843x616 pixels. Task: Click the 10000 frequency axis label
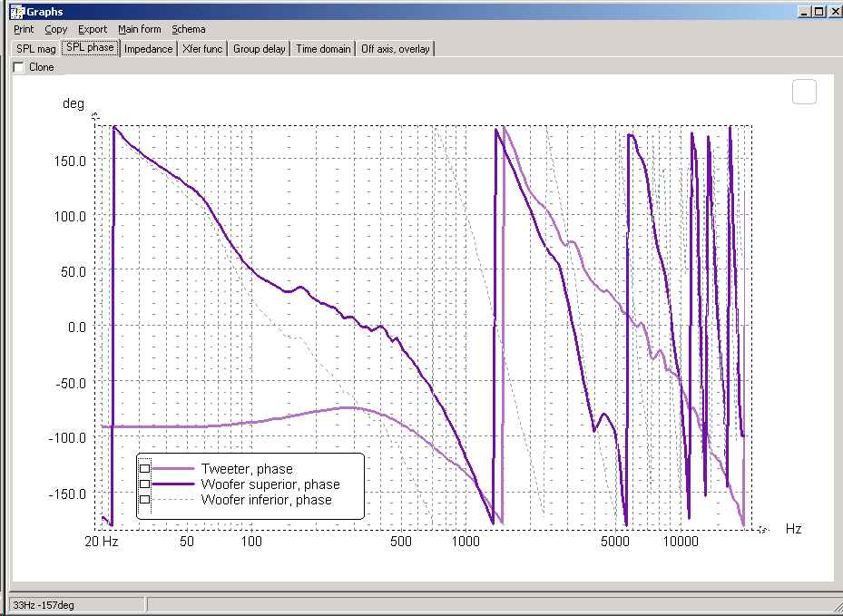(x=681, y=542)
